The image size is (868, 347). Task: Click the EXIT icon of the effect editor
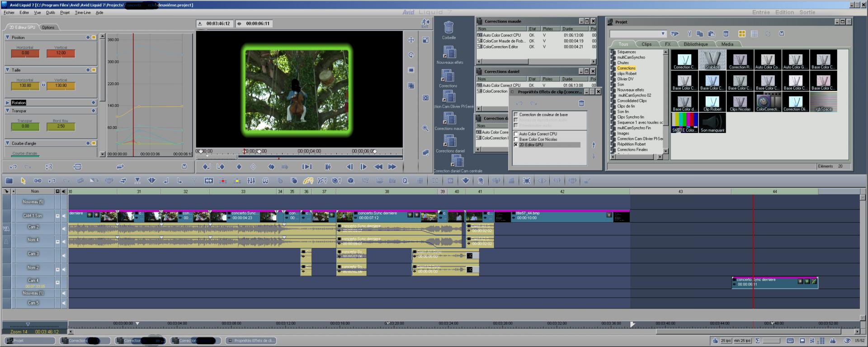point(425,23)
